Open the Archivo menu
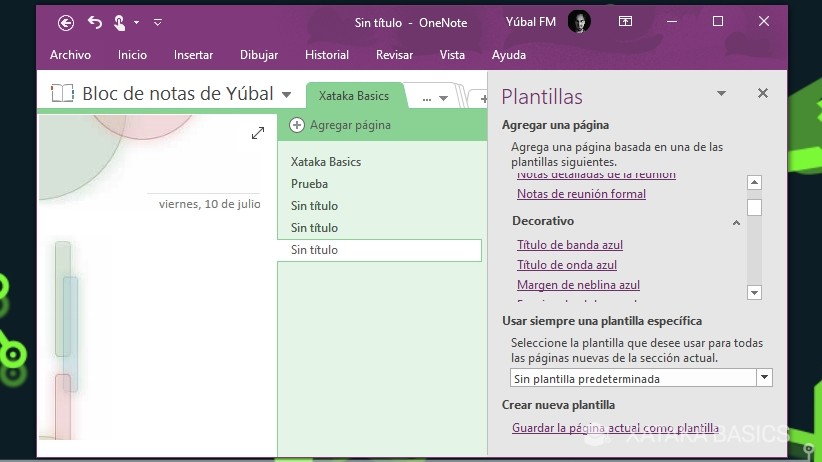 point(70,55)
